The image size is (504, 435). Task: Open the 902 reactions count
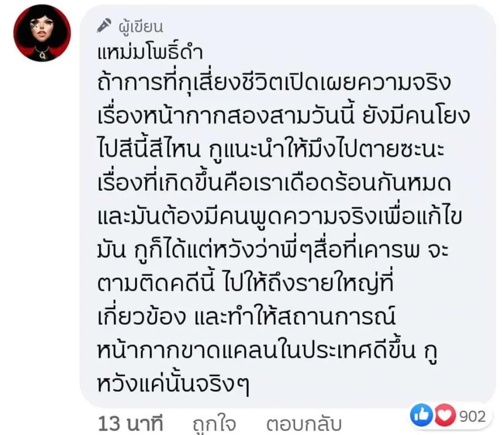472,416
